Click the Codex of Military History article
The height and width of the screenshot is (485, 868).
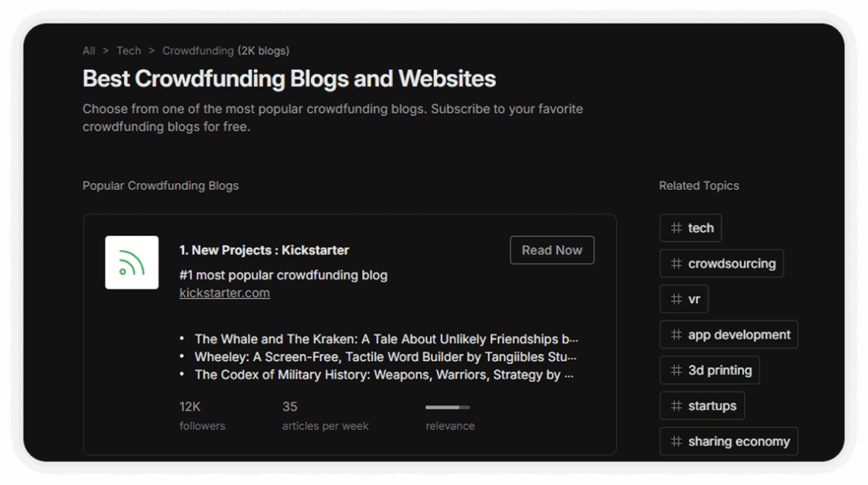click(384, 375)
